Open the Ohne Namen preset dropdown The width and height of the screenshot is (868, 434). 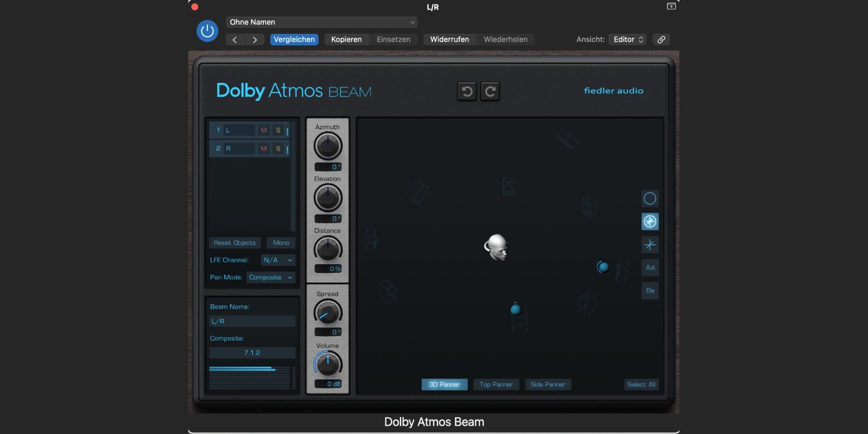[322, 22]
